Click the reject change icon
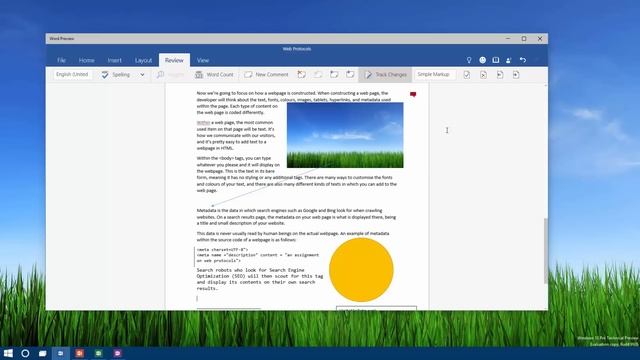Screen dimensions: 640x360 pyautogui.click(x=483, y=75)
